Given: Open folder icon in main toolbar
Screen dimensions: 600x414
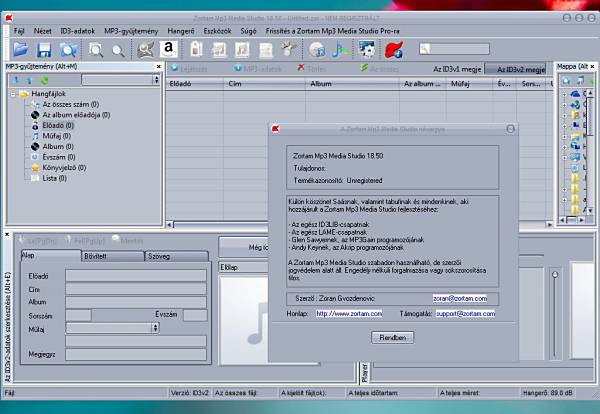Looking at the screenshot, I should [20, 49].
